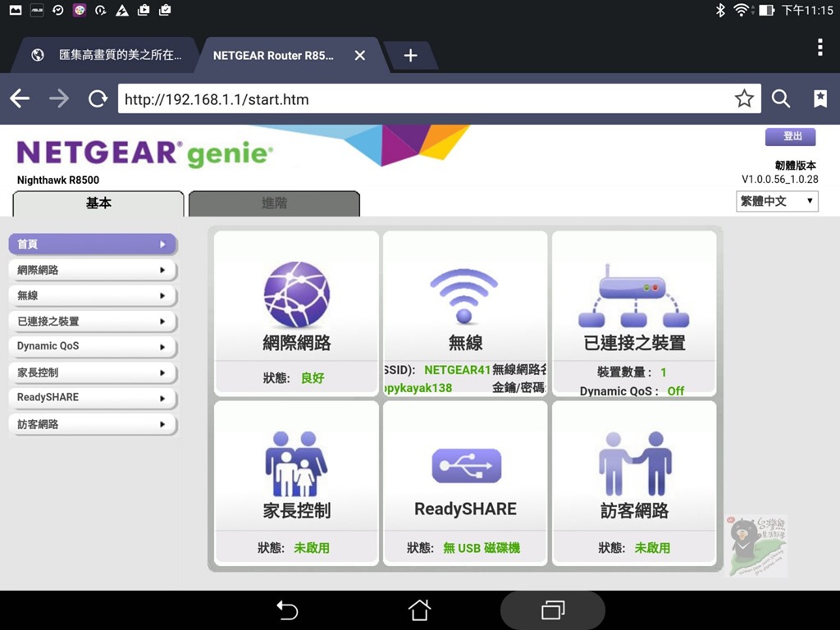Image resolution: width=840 pixels, height=630 pixels.
Task: Open the language dropdown 繁體中文
Action: (777, 202)
